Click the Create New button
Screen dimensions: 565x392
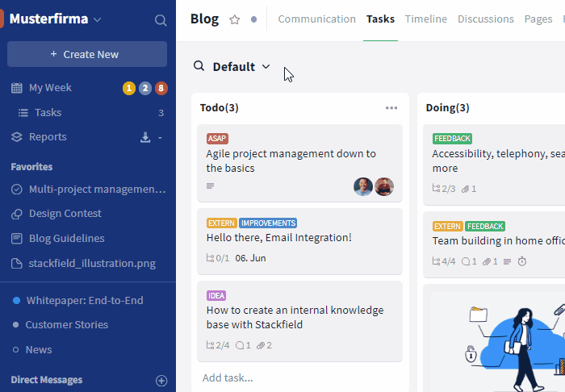[x=87, y=54]
